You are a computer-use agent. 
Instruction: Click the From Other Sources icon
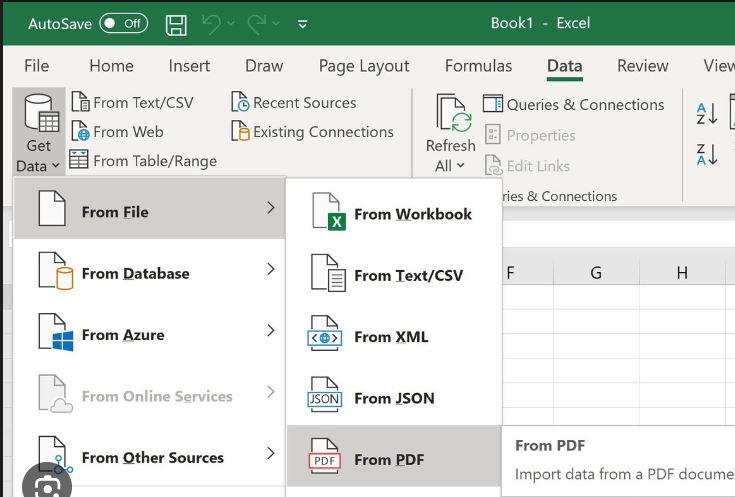[x=56, y=455]
